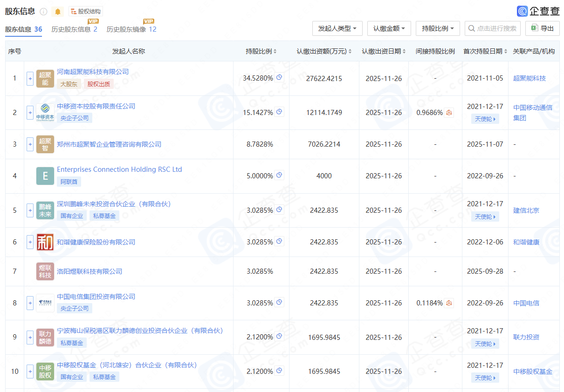The height and width of the screenshot is (392, 564).
Task: Click the search input field 点击进行搜索
Action: click(496, 28)
